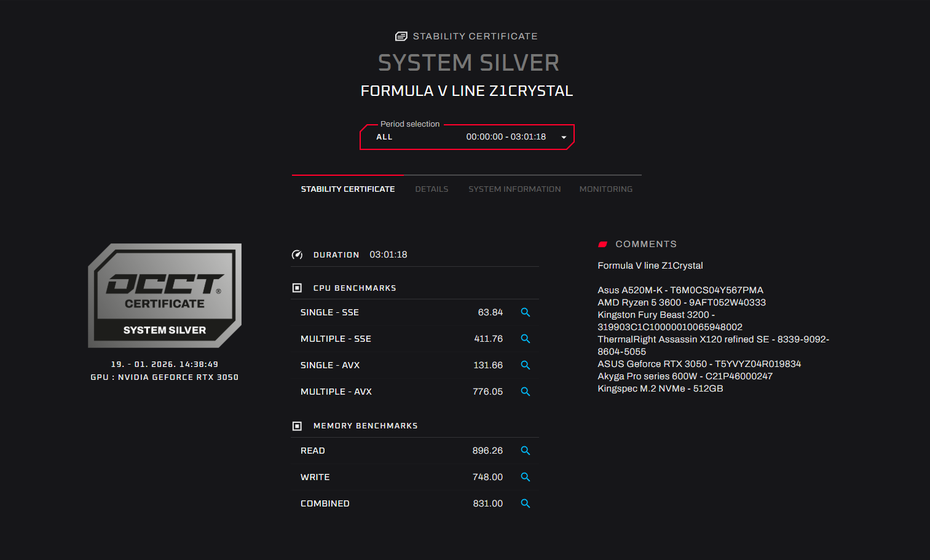Open magnifier for Single - AVX result
930x560 pixels.
pos(526,365)
